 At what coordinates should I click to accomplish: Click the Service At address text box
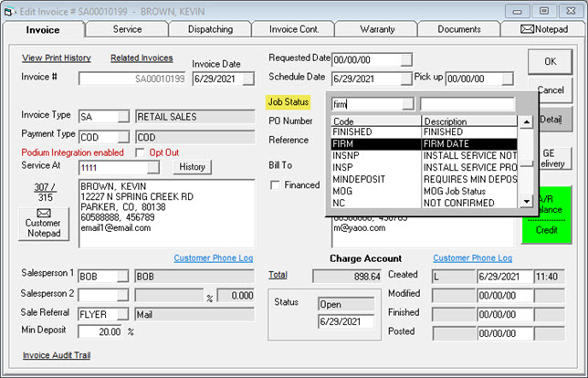(x=167, y=214)
